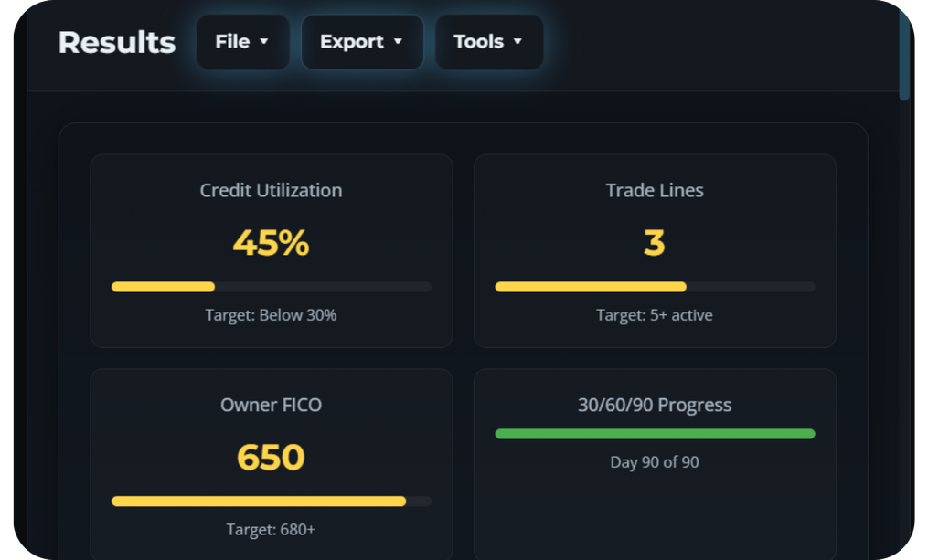Click the green 30/60/90 Progress bar

(x=655, y=434)
